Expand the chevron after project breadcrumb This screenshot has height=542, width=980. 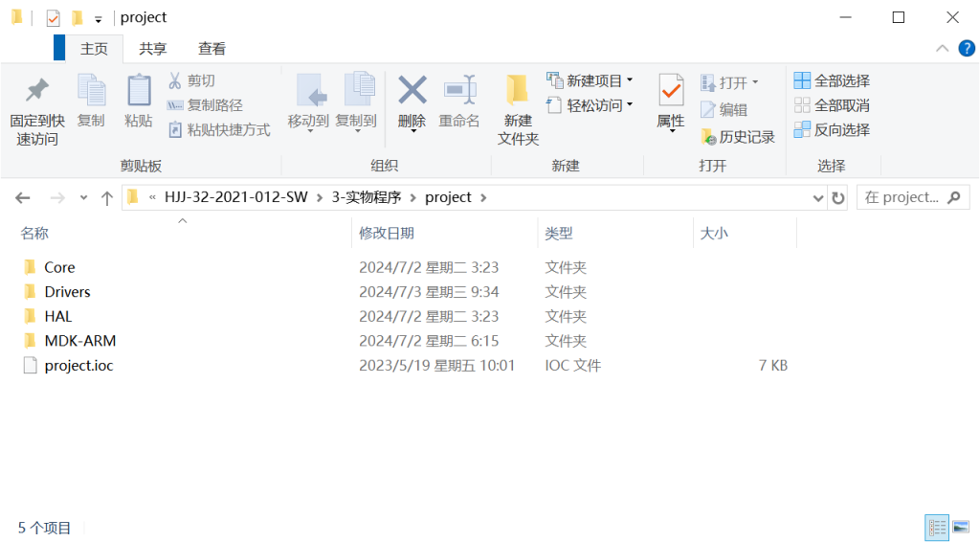(483, 197)
